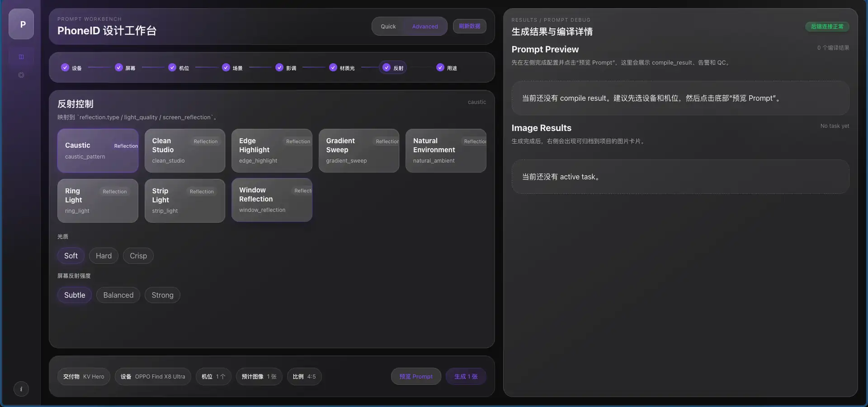The height and width of the screenshot is (407, 868).
Task: Select the Edge Highlight reflection card
Action: (272, 150)
